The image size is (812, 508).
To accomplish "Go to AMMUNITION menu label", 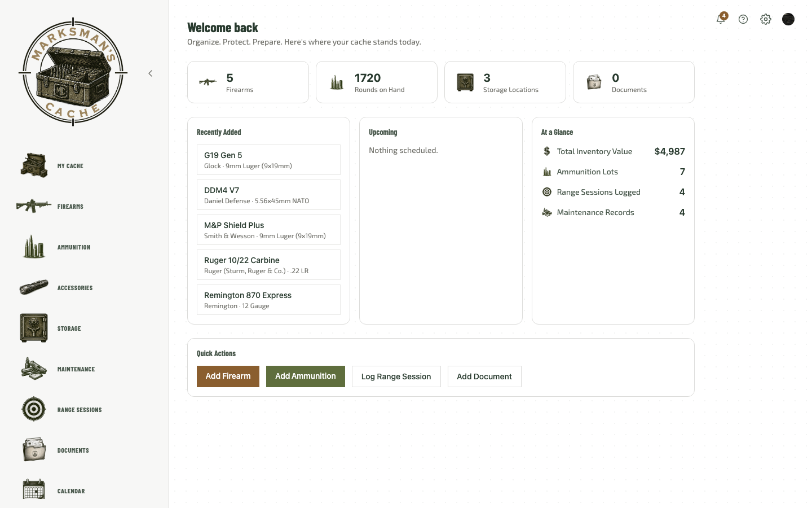I will coord(74,247).
